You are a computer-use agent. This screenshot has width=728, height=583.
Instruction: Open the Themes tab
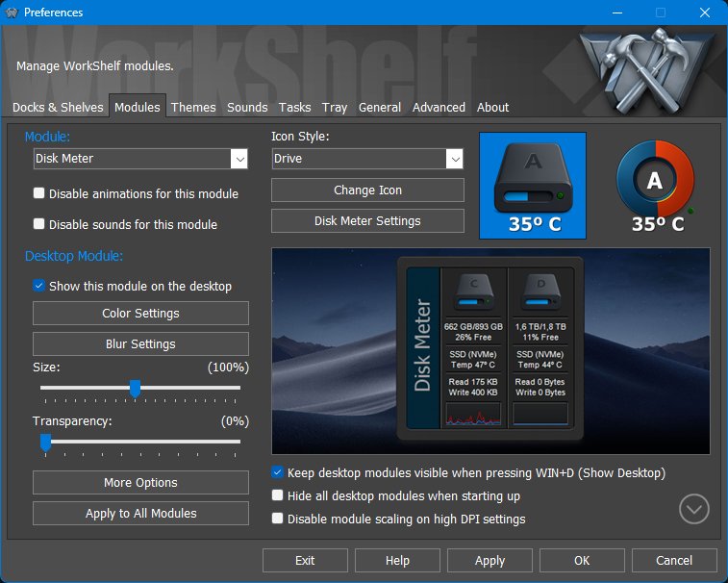(193, 108)
